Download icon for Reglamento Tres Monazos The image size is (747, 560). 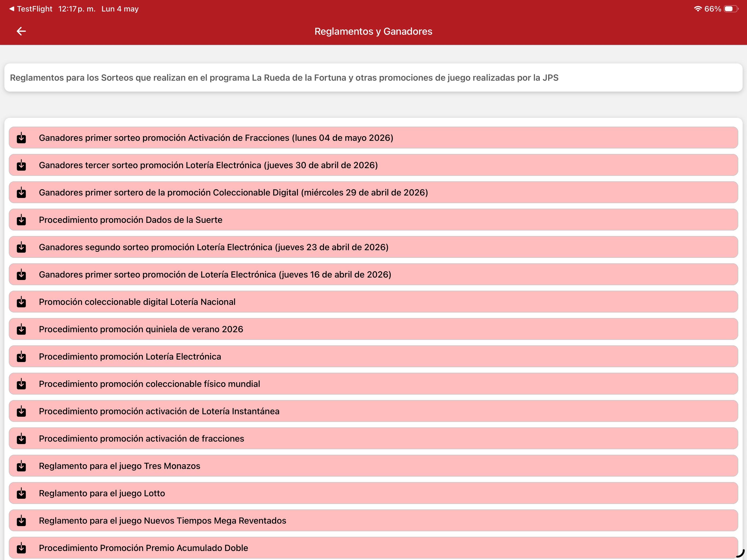click(21, 466)
